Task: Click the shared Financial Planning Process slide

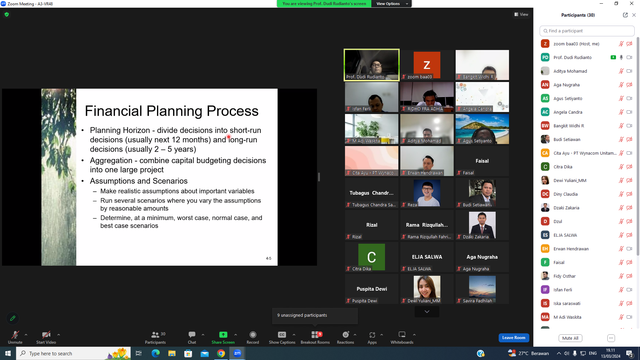Action: coord(159,177)
